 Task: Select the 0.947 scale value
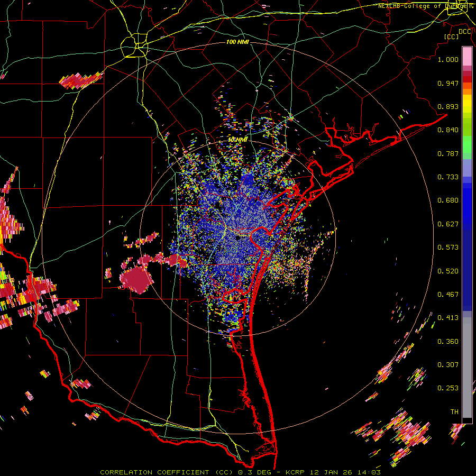pos(448,83)
